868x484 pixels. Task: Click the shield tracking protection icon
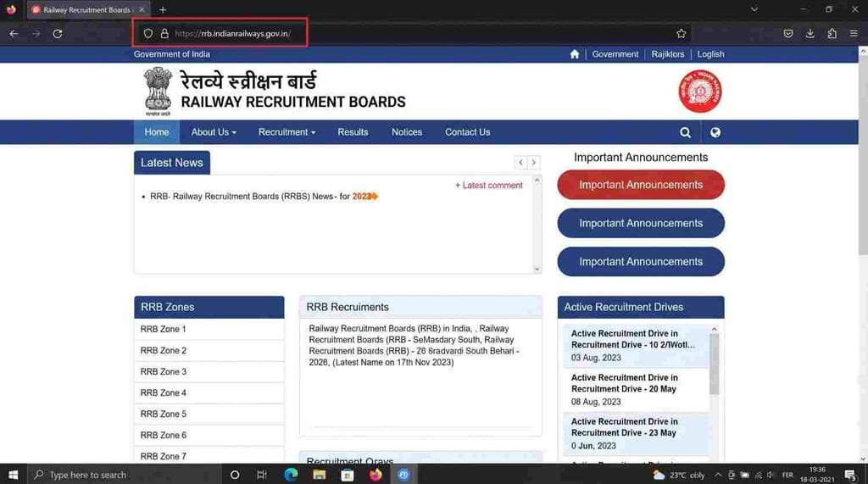point(147,34)
